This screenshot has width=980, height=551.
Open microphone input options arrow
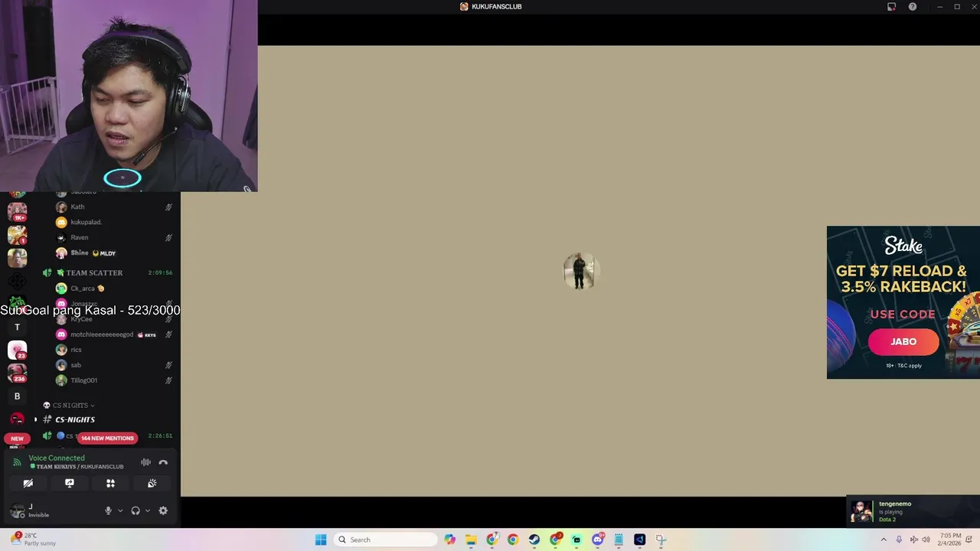click(120, 510)
